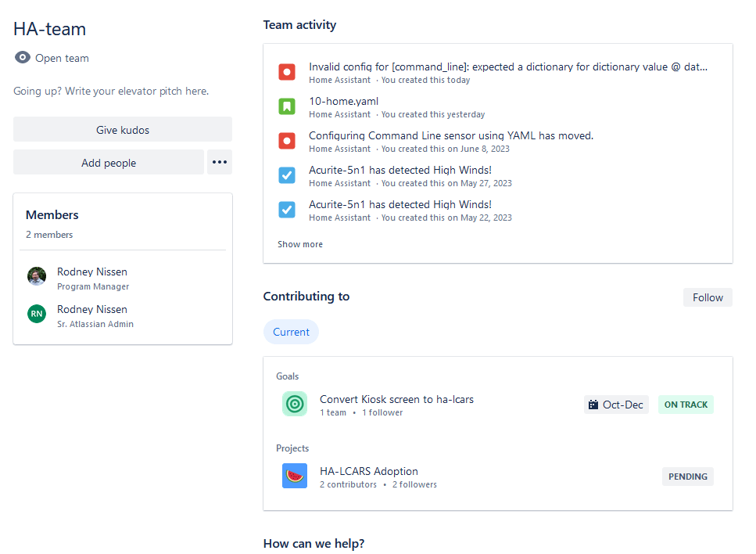Image resolution: width=756 pixels, height=554 pixels.
Task: Click the red bug icon for Invalid config issue
Action: coord(287,73)
